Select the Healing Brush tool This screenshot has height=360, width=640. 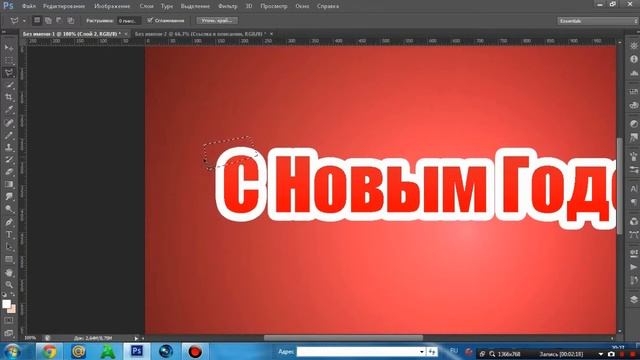pyautogui.click(x=9, y=122)
